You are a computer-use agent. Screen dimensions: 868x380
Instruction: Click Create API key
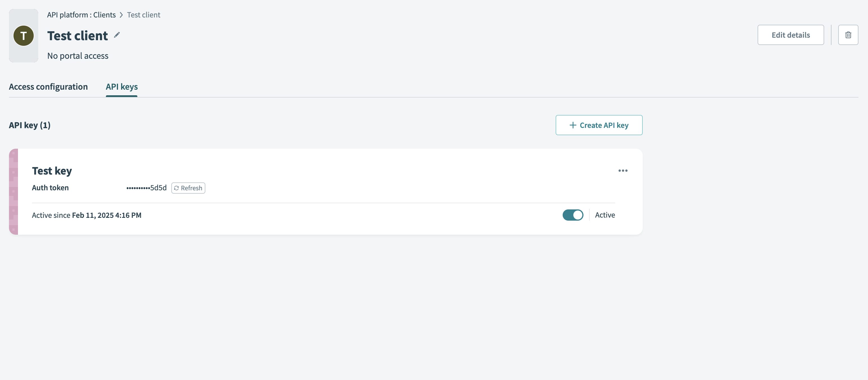coord(599,125)
